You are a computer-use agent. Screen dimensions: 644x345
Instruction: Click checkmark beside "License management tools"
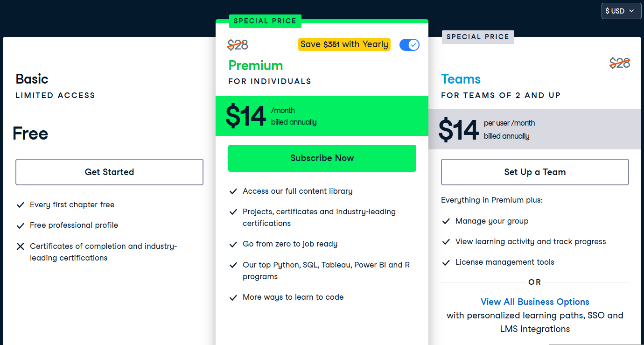click(x=446, y=262)
